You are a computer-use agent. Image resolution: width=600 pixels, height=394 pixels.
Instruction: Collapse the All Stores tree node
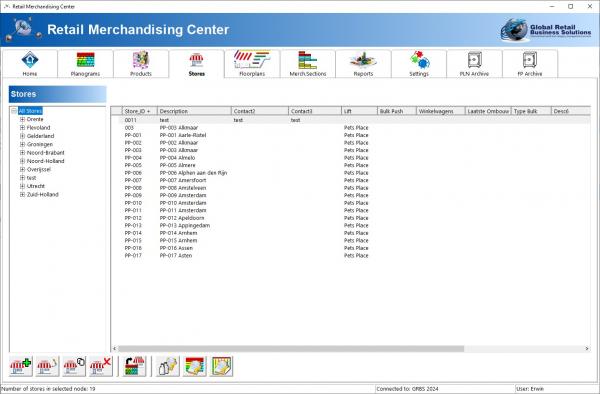coord(14,111)
